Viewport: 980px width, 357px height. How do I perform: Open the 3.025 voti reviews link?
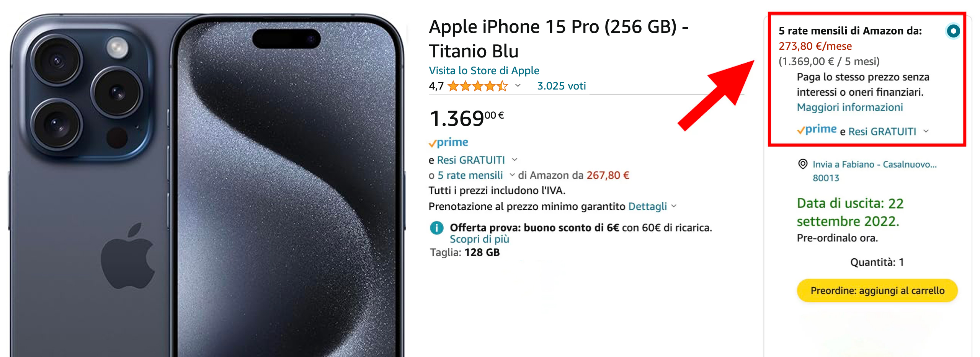[x=561, y=86]
